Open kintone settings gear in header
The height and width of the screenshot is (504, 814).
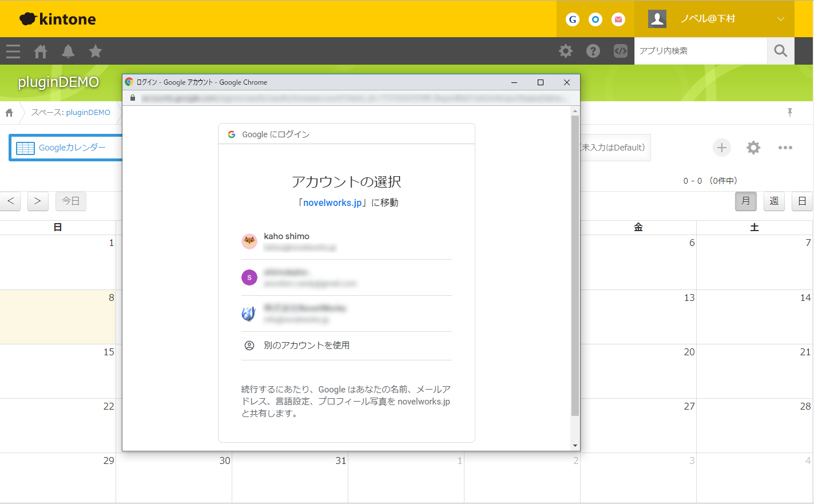coord(566,51)
